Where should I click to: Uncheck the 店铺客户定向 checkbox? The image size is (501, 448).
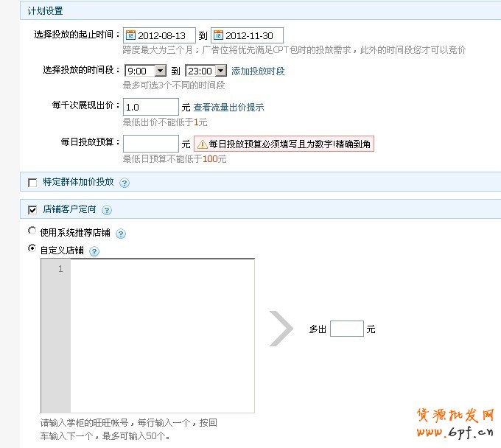point(32,210)
